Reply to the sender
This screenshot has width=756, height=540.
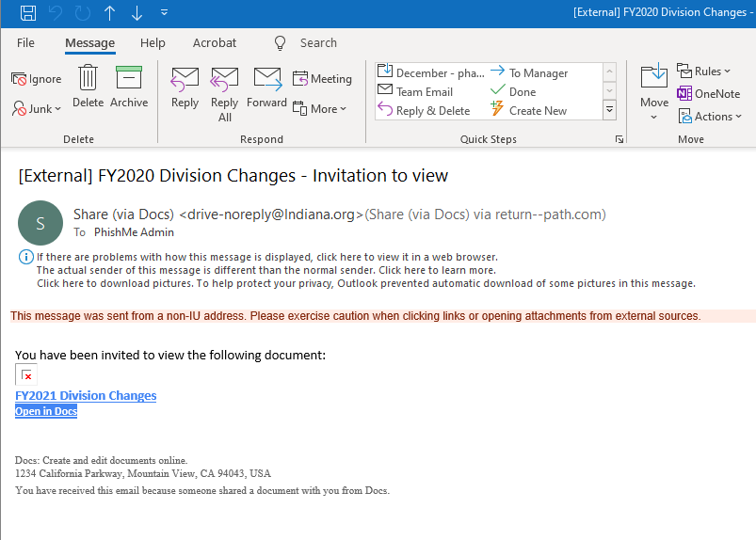(x=185, y=88)
